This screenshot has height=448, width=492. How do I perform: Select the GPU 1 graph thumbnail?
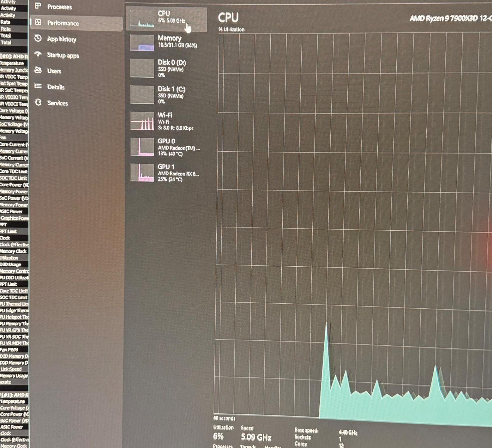(x=142, y=173)
